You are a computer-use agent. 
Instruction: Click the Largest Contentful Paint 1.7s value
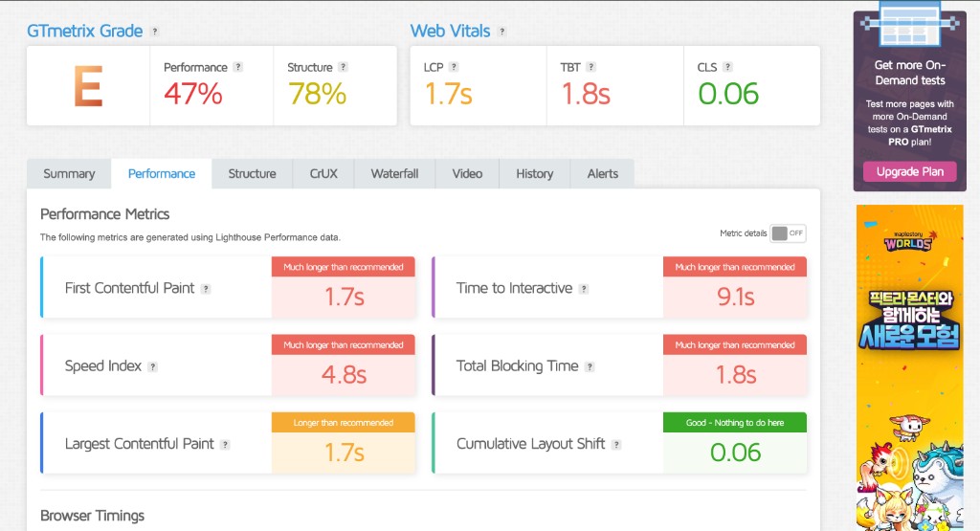[344, 453]
